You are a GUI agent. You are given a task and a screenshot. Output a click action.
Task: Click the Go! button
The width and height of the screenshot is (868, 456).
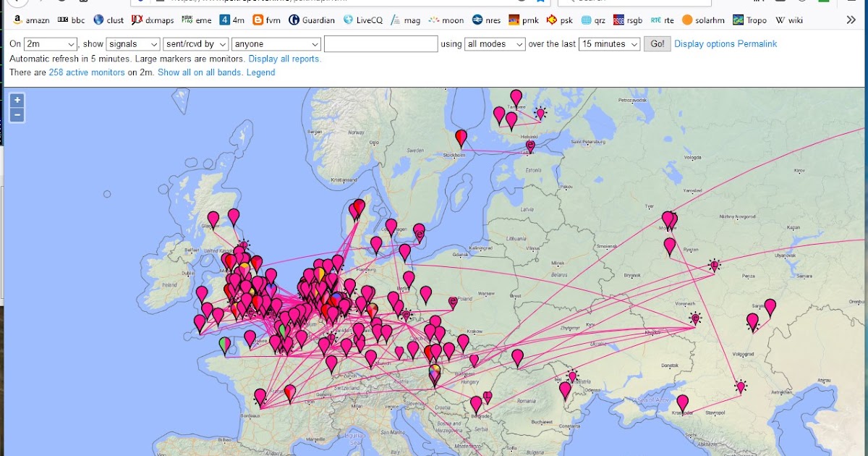tap(657, 43)
